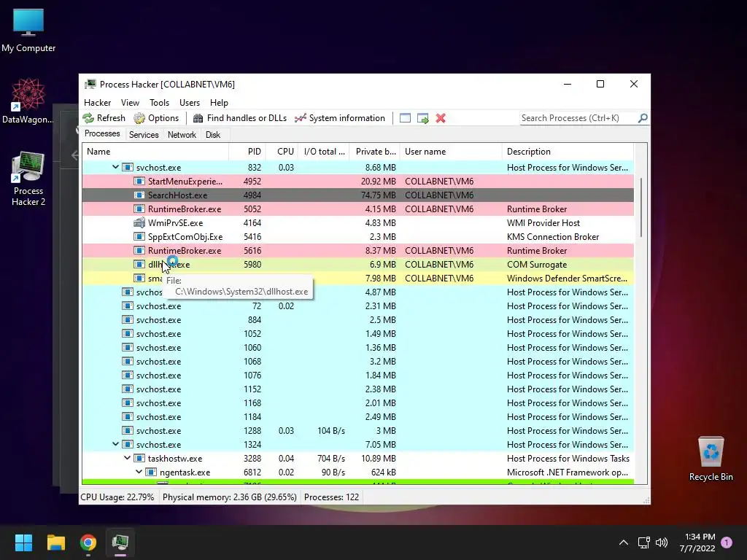Select the SppExtComObj.Exe process name
747x560 pixels.
coord(185,237)
